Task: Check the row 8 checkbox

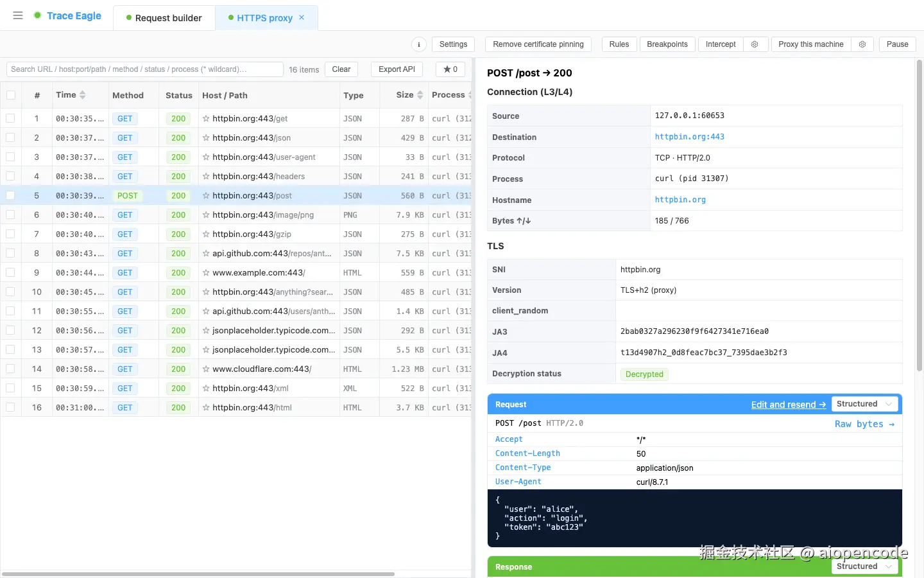Action: click(10, 253)
